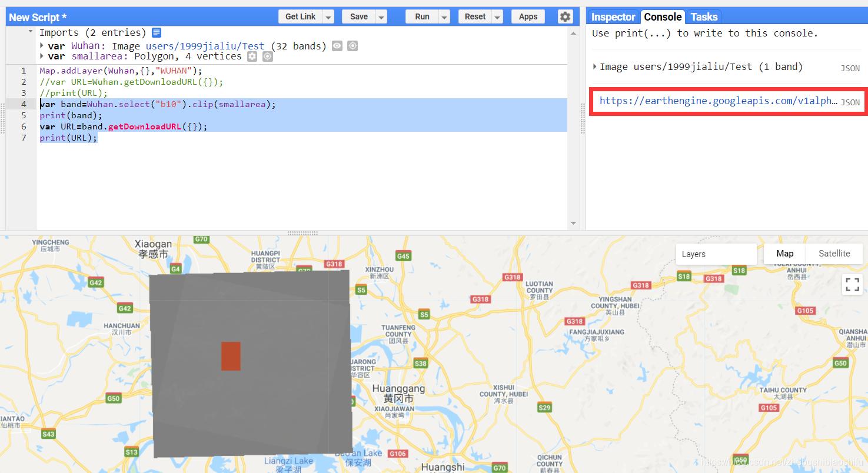
Task: Click the locate icon beside smallarea import
Action: pyautogui.click(x=268, y=56)
